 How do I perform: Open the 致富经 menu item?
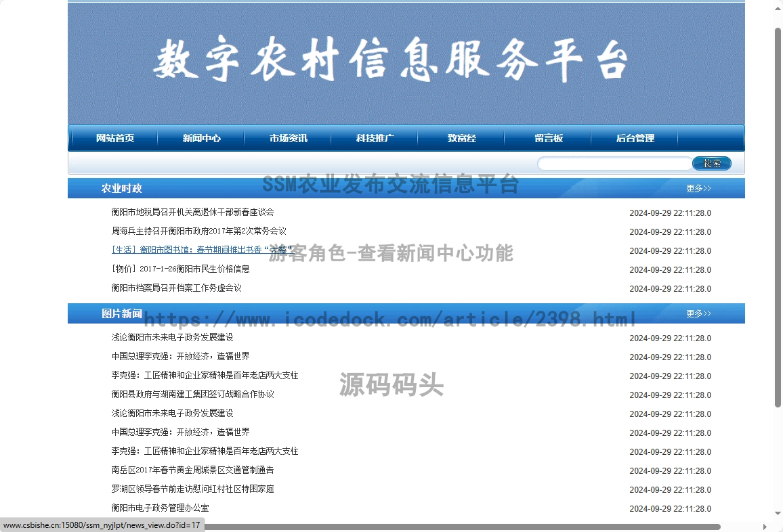(x=461, y=138)
